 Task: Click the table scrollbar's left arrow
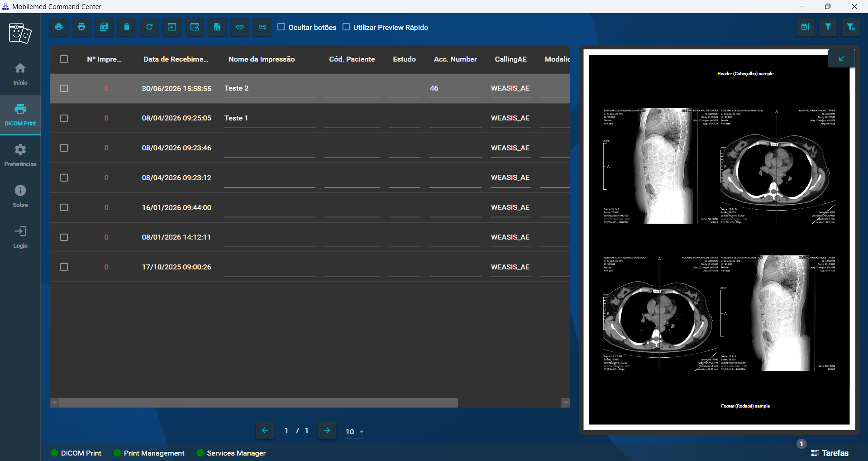(55, 403)
